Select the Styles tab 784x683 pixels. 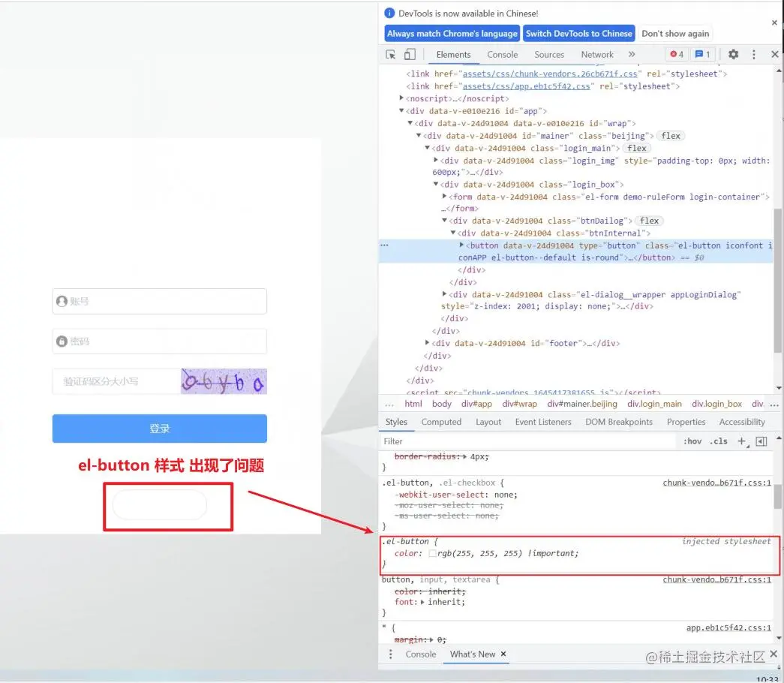(396, 422)
